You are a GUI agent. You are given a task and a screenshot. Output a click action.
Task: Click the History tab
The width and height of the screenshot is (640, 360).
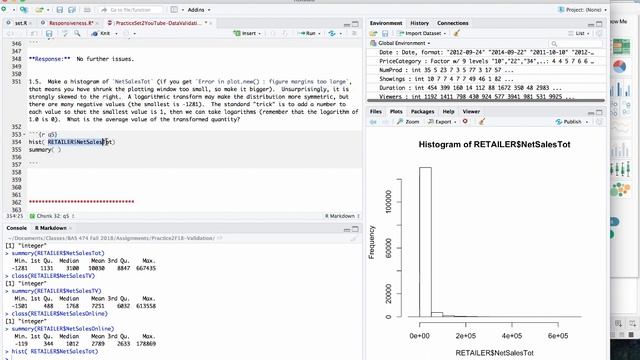[420, 23]
